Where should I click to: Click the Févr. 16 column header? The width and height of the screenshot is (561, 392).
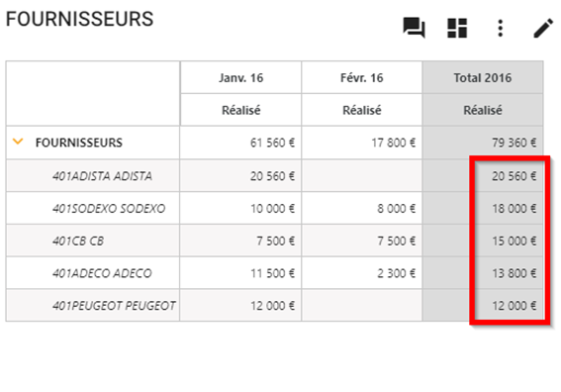coord(362,77)
